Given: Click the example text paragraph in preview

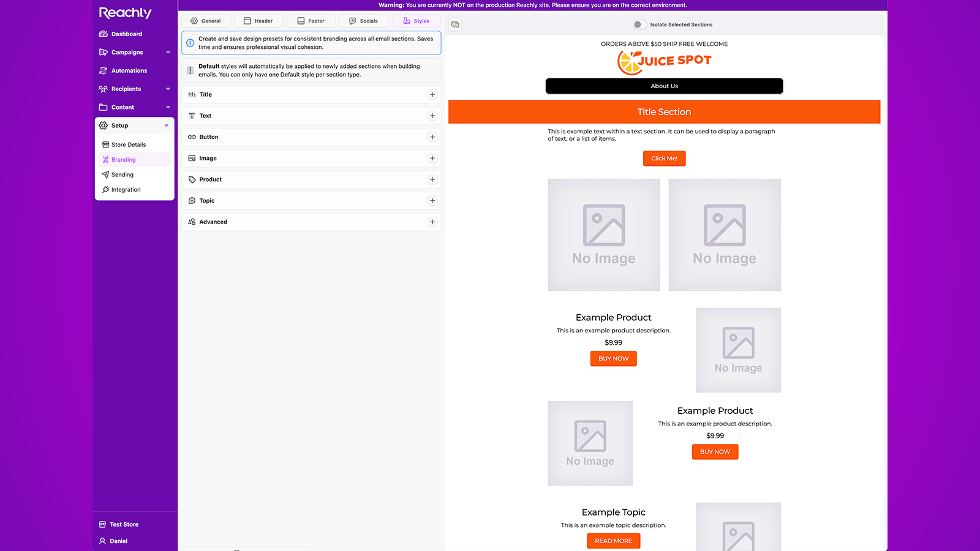Looking at the screenshot, I should [x=661, y=135].
